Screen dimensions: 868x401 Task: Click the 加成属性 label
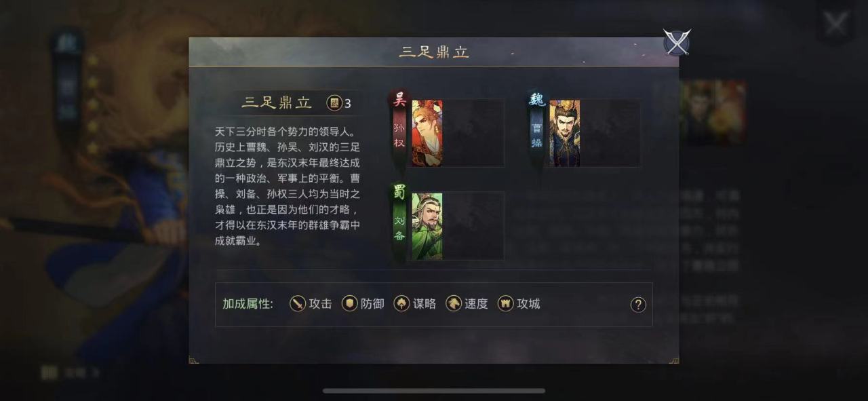(248, 304)
